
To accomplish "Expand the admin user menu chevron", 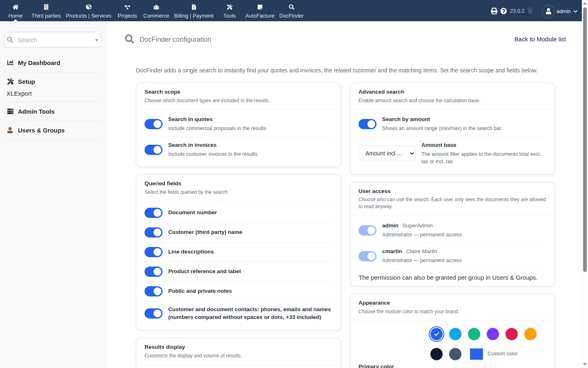I will pos(575,11).
